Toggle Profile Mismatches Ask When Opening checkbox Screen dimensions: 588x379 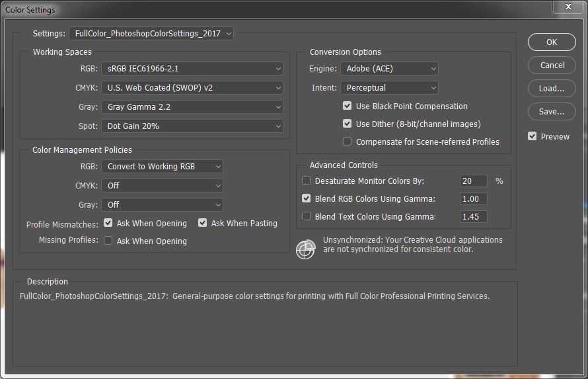point(108,223)
